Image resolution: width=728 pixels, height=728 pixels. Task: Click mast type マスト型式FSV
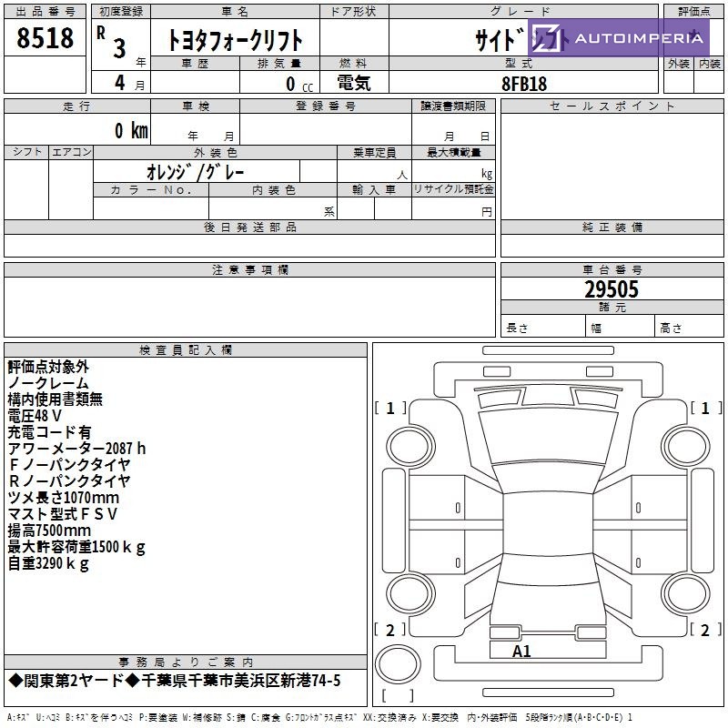pyautogui.click(x=62, y=514)
